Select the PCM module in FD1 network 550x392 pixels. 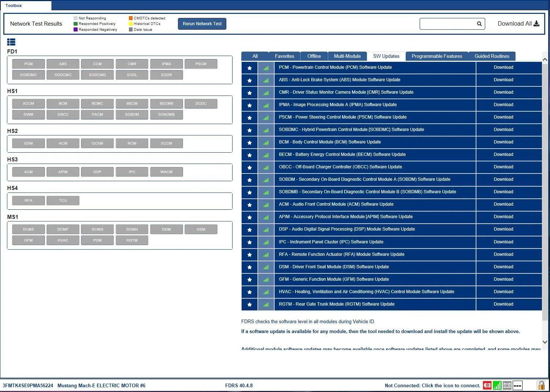pyautogui.click(x=29, y=64)
